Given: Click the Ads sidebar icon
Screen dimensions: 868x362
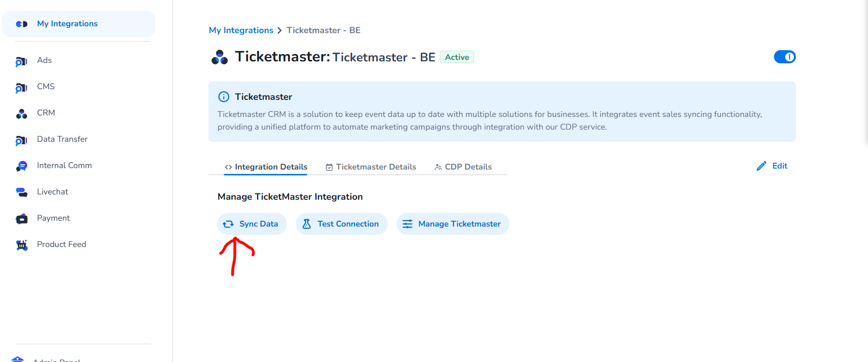Looking at the screenshot, I should (21, 61).
